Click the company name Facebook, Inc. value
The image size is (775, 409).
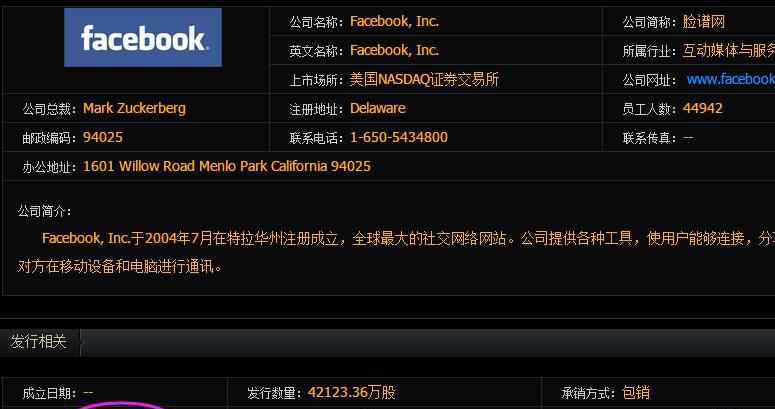(394, 21)
